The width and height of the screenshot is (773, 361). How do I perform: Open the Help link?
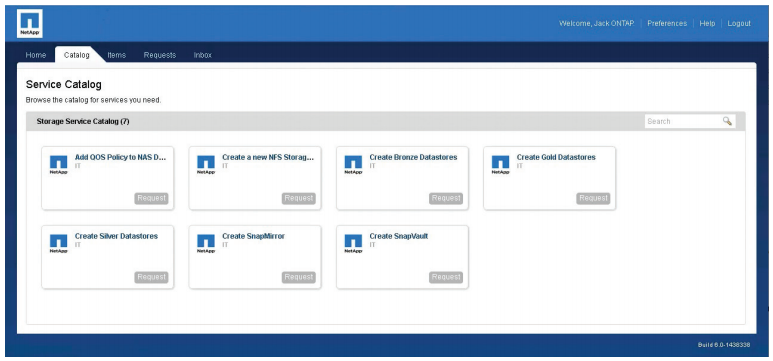pyautogui.click(x=707, y=23)
